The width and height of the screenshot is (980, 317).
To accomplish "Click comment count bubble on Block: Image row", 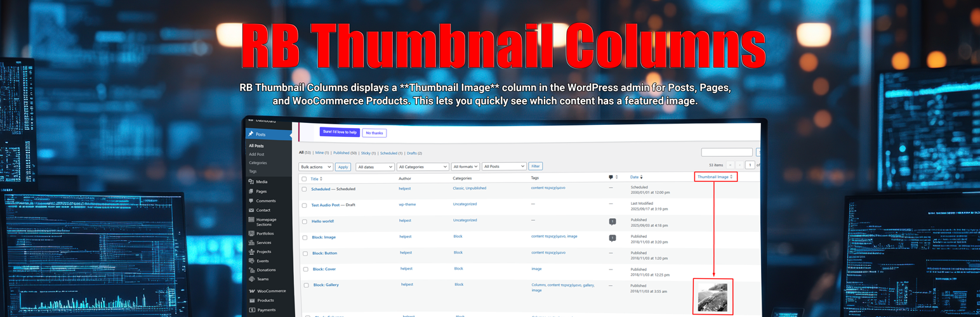I will 612,238.
